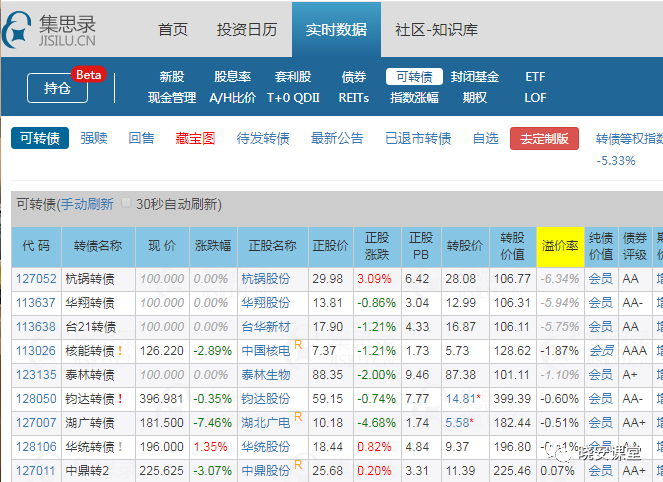Select the 可转债 item in the blue bar

[414, 77]
